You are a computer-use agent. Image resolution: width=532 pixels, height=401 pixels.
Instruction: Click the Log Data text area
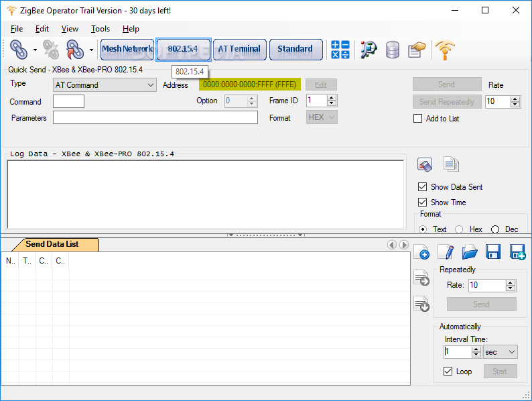coord(206,194)
